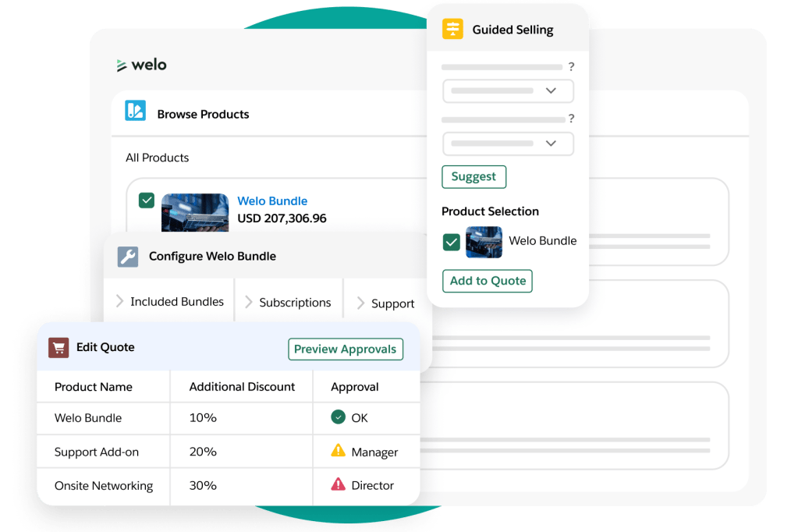Viewport: 798px width, 532px height.
Task: Click the Preview Approvals button
Action: coord(346,349)
